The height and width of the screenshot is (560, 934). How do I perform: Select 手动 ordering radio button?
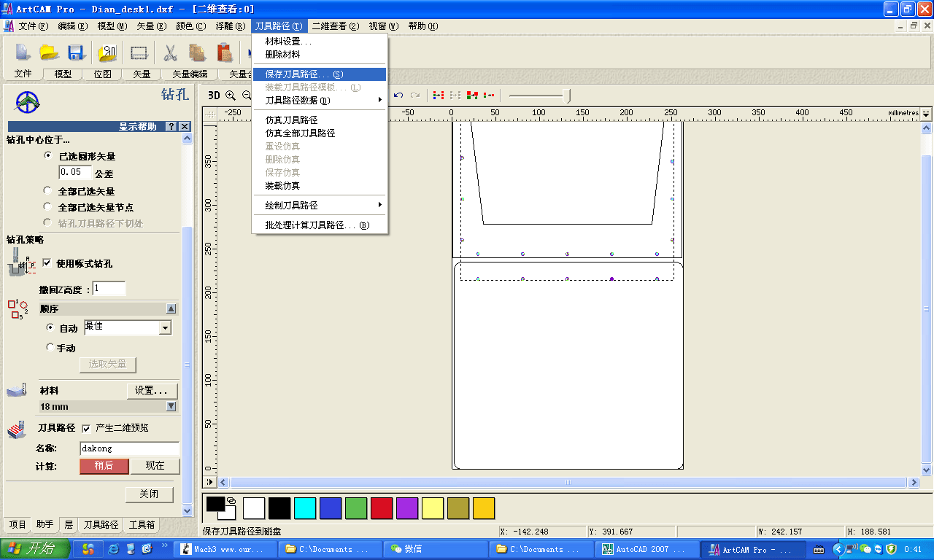pos(50,348)
